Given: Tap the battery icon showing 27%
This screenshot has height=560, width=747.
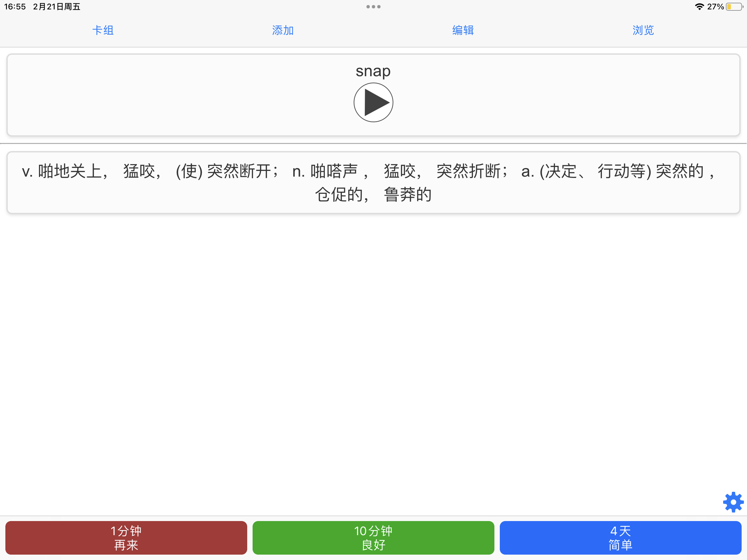Looking at the screenshot, I should click(x=734, y=7).
